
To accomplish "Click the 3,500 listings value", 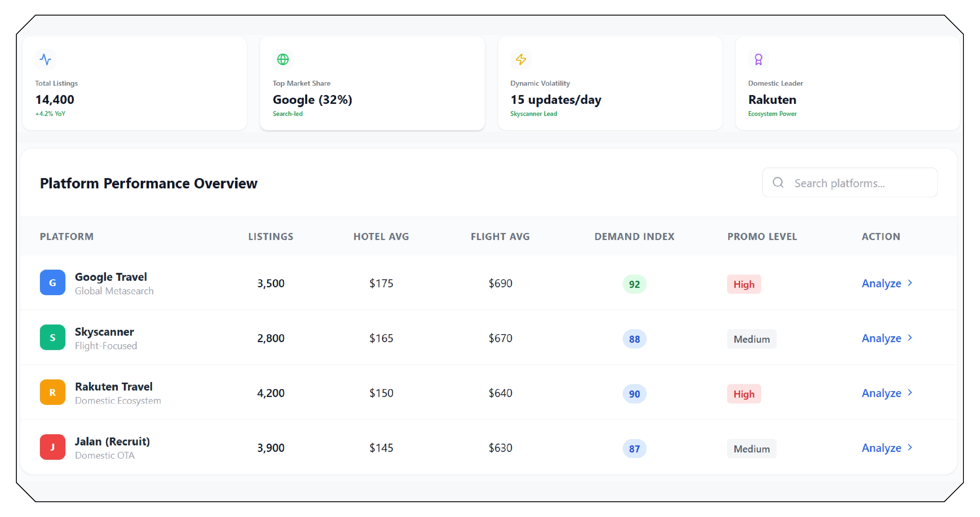I will pyautogui.click(x=271, y=283).
